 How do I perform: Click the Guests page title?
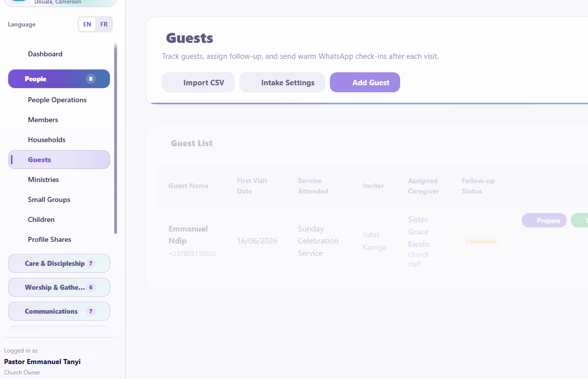(x=189, y=38)
